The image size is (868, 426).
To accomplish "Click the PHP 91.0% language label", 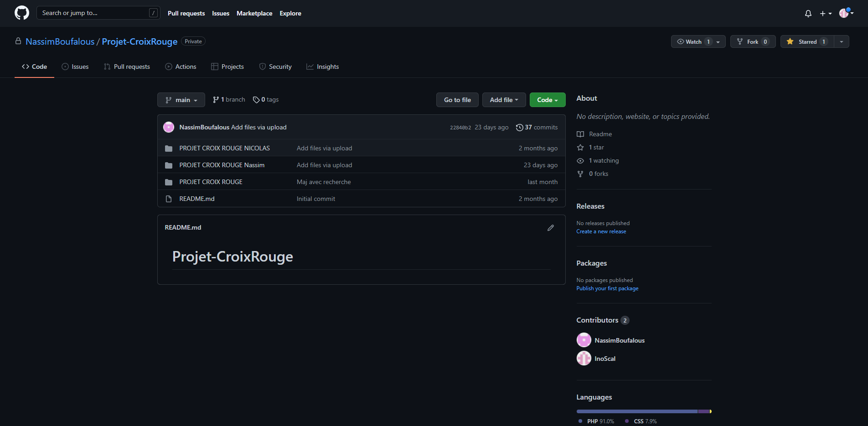I will click(x=596, y=421).
